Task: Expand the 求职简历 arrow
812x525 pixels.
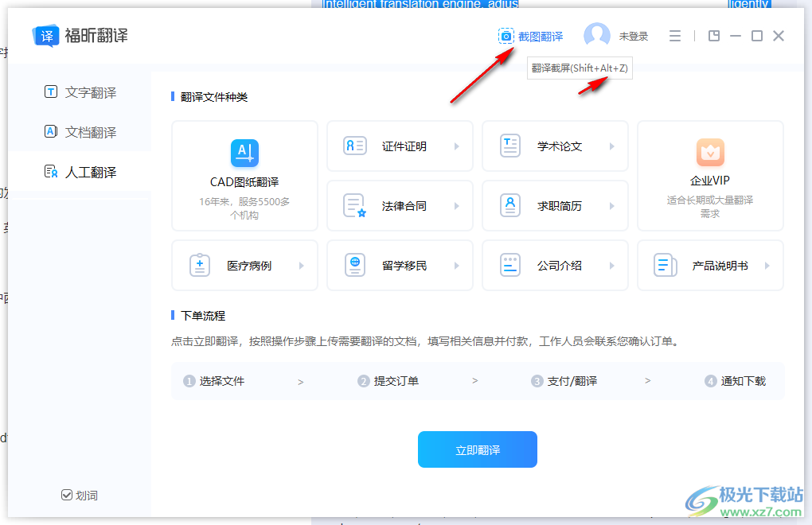Action: click(611, 206)
